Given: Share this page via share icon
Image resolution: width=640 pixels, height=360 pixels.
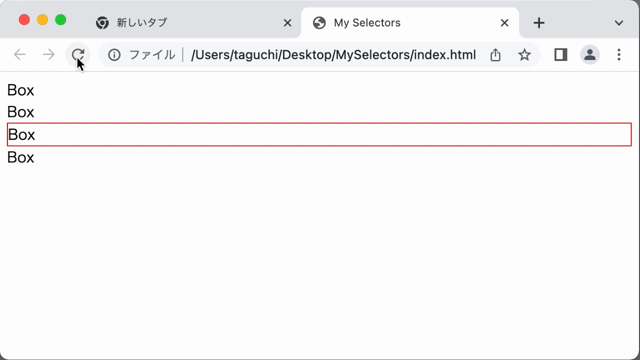Looking at the screenshot, I should (496, 55).
